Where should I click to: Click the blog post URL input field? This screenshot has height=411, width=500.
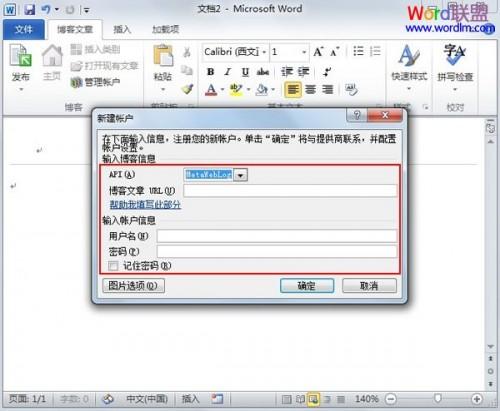click(290, 191)
